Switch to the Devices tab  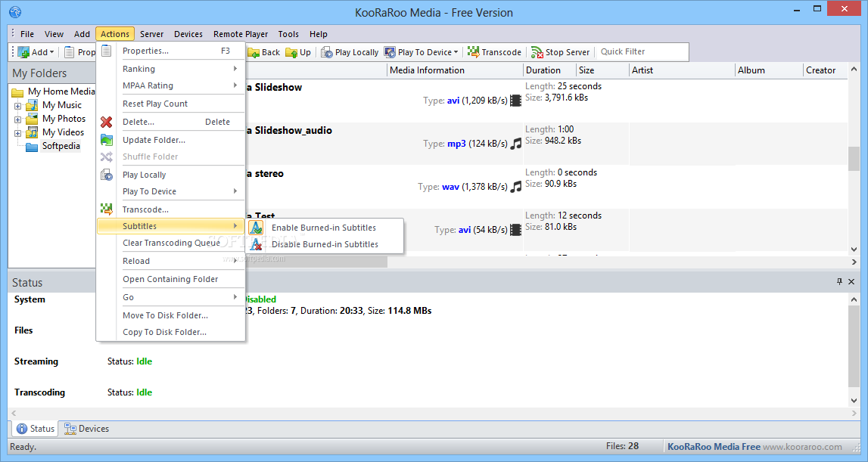point(87,429)
